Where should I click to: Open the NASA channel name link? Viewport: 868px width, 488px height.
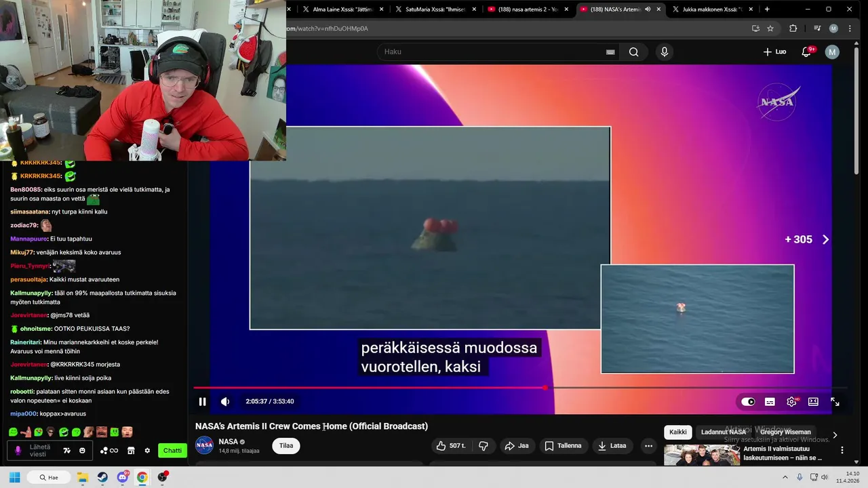228,441
